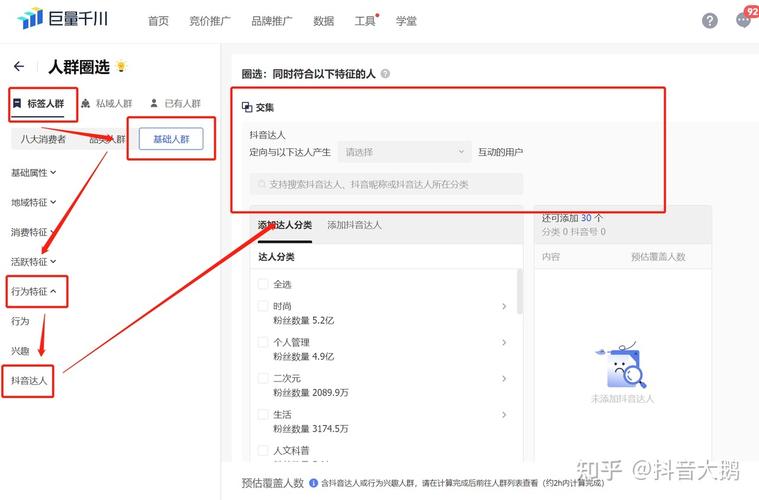Select 行为 under 行为特征

tap(20, 321)
